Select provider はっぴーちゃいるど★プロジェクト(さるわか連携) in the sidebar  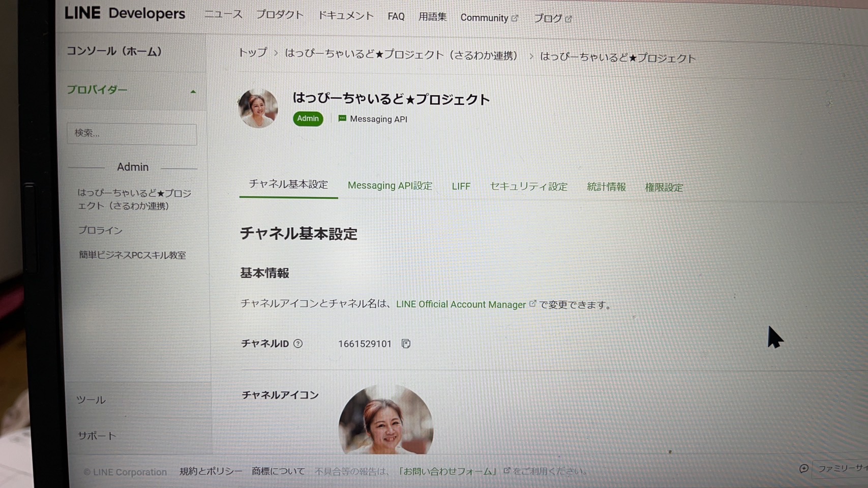[x=134, y=199]
